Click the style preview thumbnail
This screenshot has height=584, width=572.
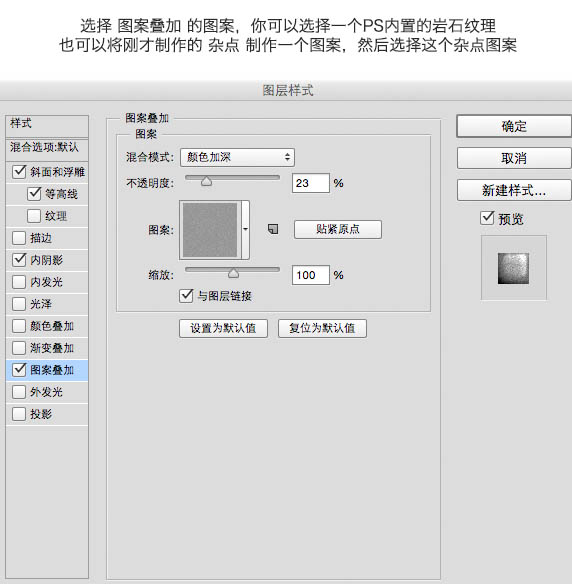[x=514, y=268]
